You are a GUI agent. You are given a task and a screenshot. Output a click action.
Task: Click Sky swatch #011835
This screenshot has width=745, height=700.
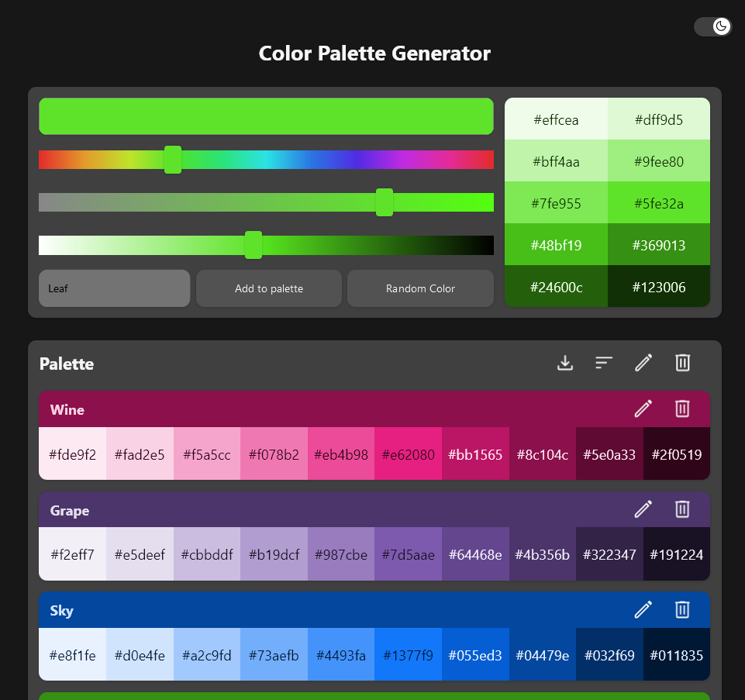coord(677,654)
